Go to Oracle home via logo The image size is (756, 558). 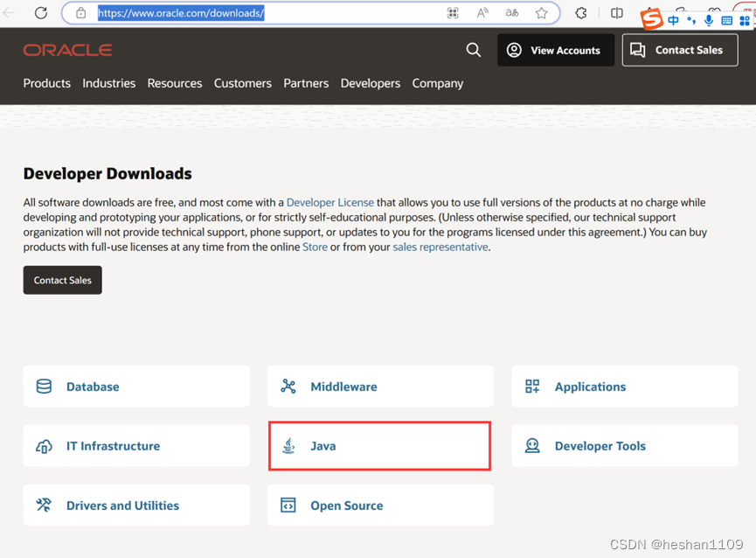click(68, 50)
